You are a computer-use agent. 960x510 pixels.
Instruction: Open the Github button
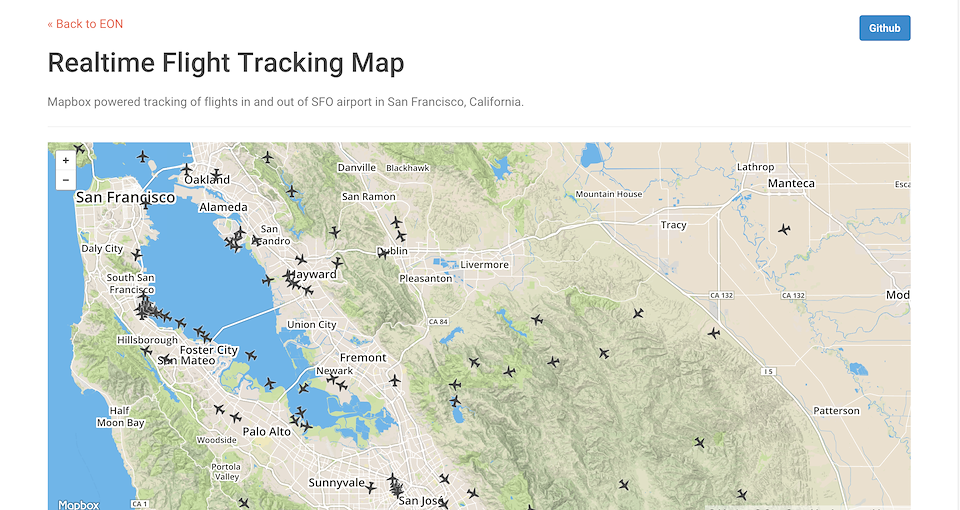[884, 28]
